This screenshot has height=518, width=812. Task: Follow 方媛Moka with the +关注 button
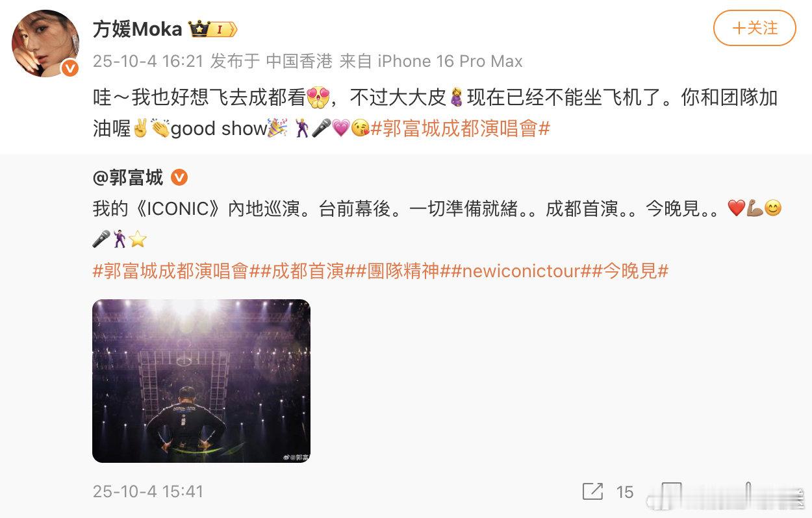coord(754,28)
